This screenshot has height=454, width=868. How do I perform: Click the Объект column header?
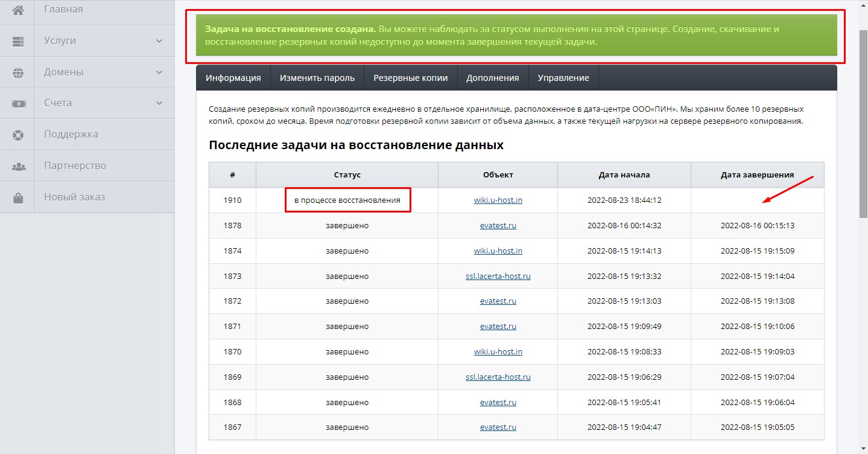[x=498, y=175]
